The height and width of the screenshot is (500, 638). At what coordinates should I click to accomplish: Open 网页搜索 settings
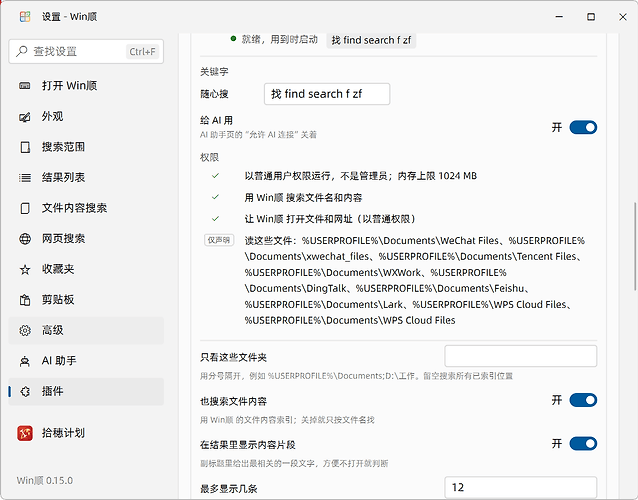pyautogui.click(x=86, y=238)
